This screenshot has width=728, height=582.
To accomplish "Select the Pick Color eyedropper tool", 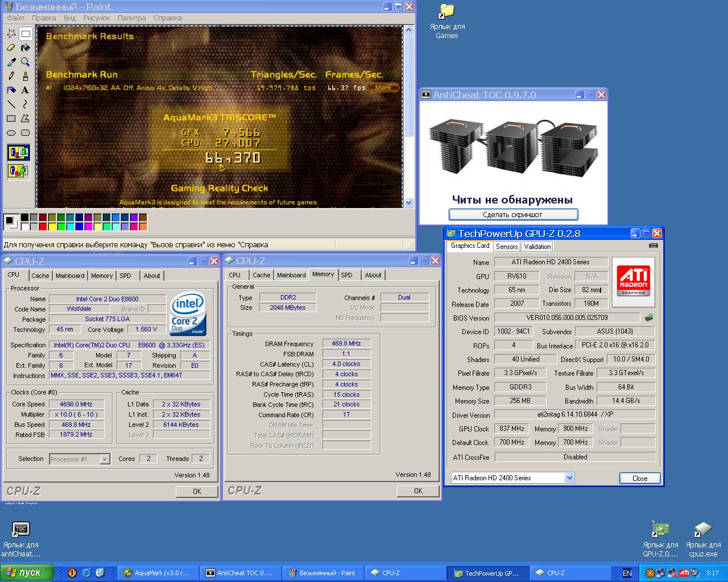I will click(11, 62).
